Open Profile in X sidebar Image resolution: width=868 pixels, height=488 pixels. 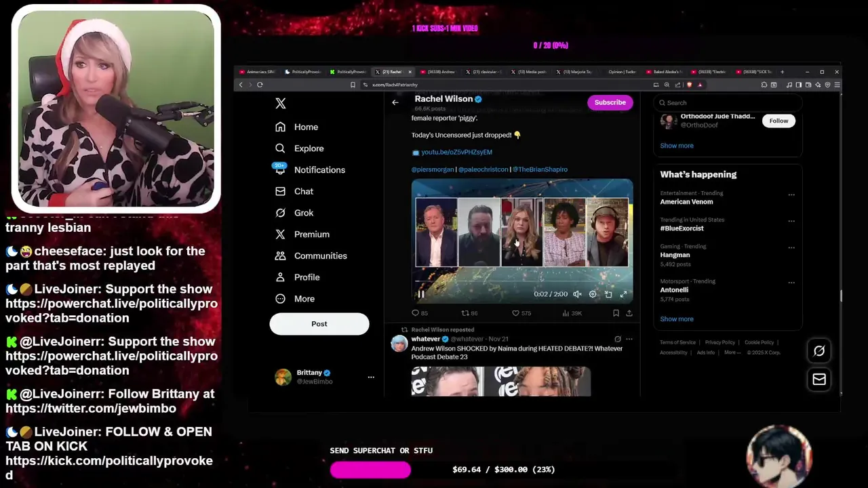tap(297, 277)
